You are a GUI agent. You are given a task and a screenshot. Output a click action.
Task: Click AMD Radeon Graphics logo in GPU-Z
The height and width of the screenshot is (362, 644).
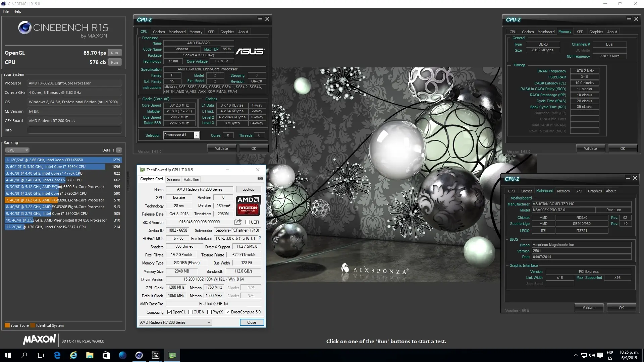tap(248, 205)
